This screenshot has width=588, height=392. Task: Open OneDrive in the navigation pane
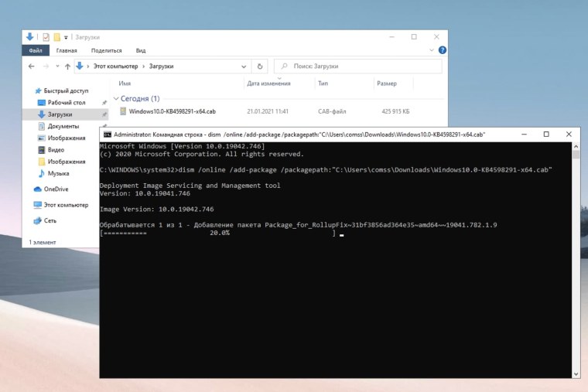coord(56,189)
